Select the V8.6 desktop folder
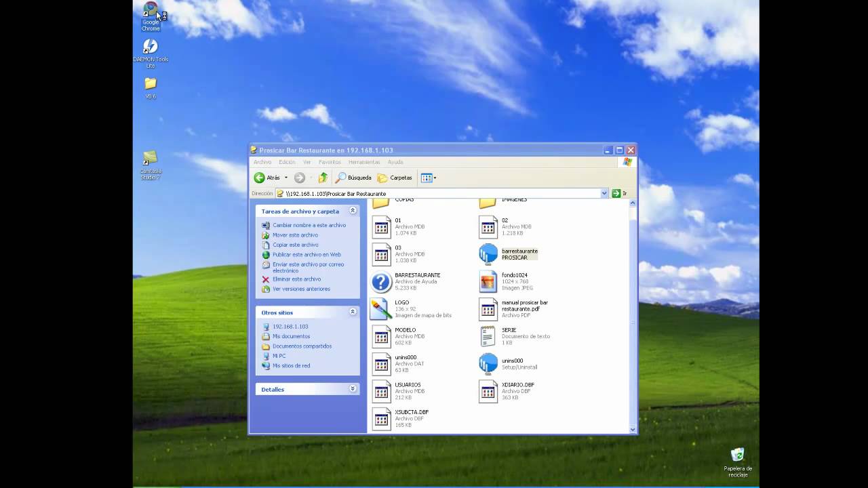This screenshot has width=868, height=488. click(151, 88)
